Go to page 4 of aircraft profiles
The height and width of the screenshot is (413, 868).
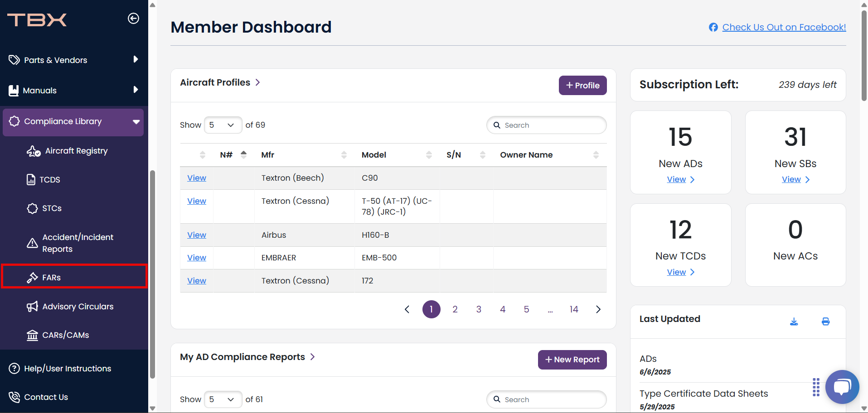coord(503,309)
